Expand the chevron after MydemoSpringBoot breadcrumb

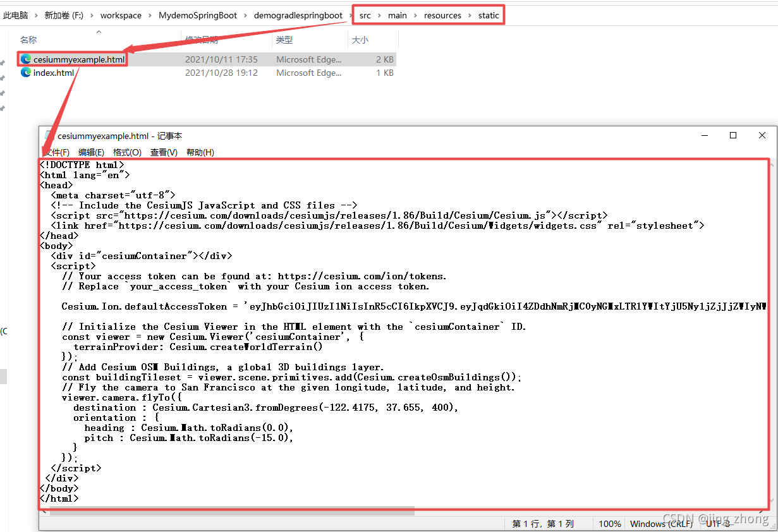tap(246, 15)
